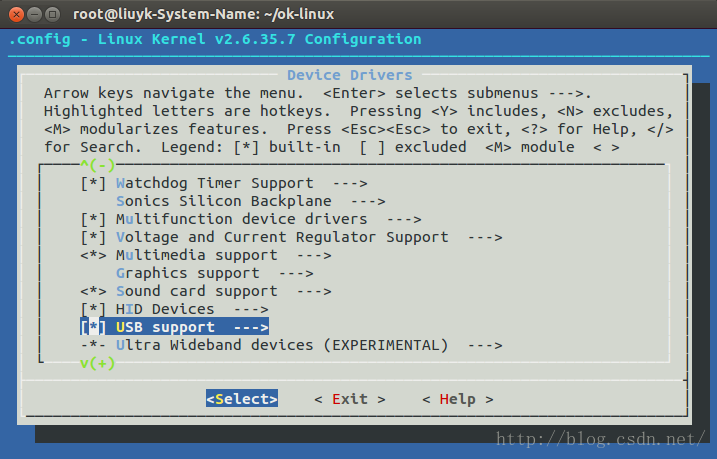Screen dimensions: 717x459
Task: Minimize the terminal window
Action: click(x=34, y=15)
